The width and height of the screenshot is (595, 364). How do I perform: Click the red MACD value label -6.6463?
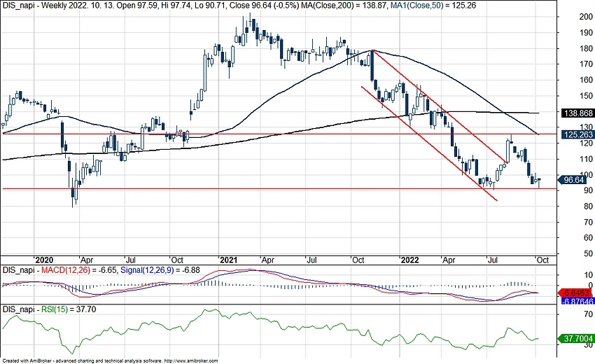(x=575, y=293)
